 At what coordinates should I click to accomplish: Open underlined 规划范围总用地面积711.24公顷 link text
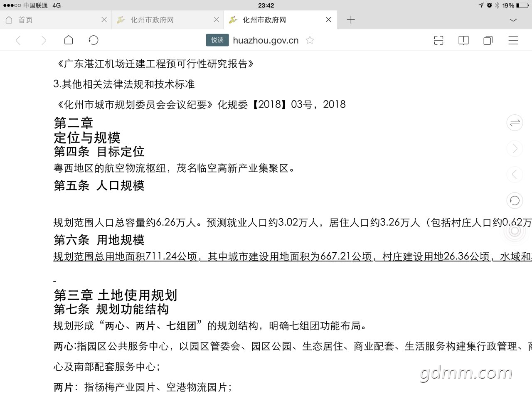(125, 256)
